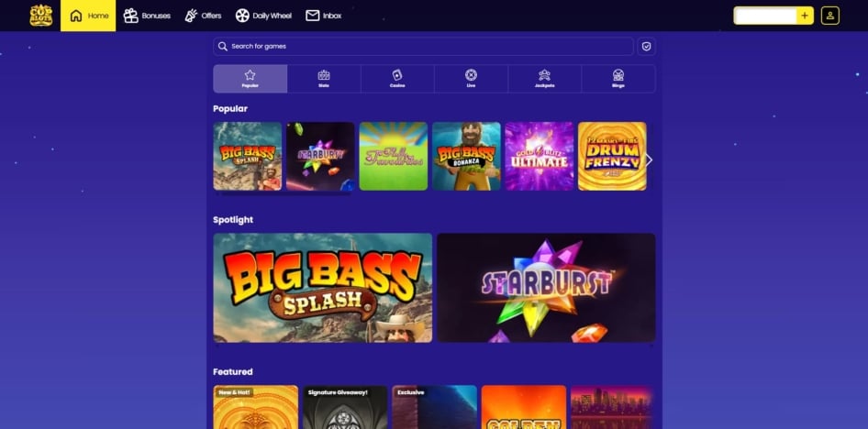868x429 pixels.
Task: Click the Featured section heading
Action: (x=233, y=372)
